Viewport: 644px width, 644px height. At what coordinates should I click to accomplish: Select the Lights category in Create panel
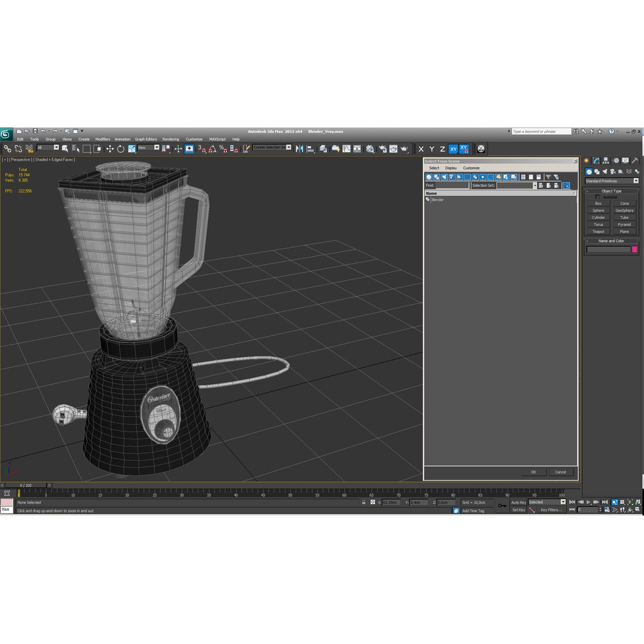605,171
